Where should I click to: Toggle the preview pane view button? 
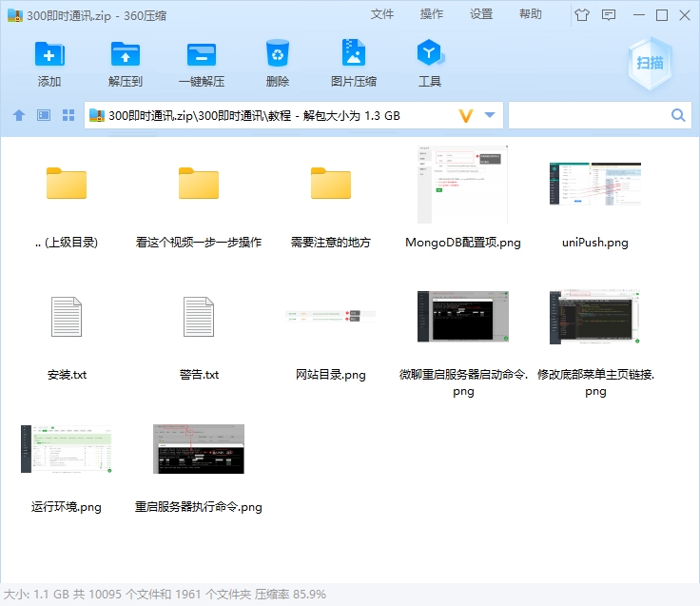[x=44, y=115]
